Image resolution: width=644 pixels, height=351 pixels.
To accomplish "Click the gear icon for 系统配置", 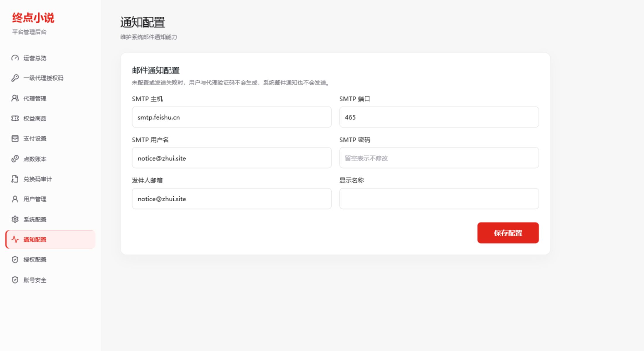I will coord(15,219).
